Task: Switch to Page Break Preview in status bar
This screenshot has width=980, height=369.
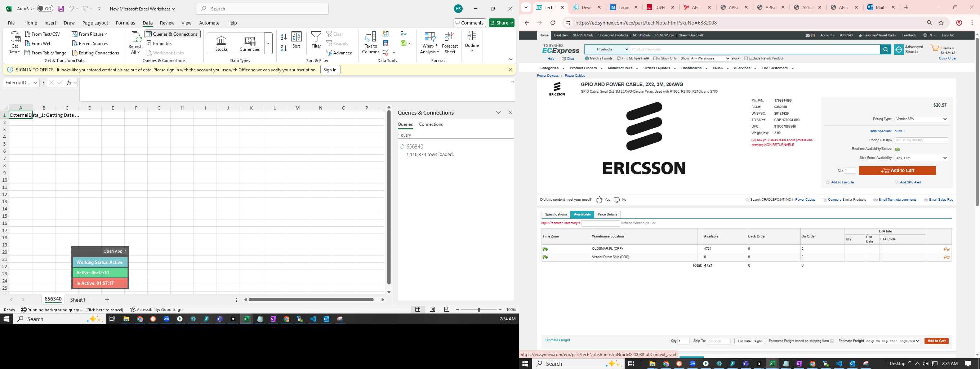Action: 447,310
